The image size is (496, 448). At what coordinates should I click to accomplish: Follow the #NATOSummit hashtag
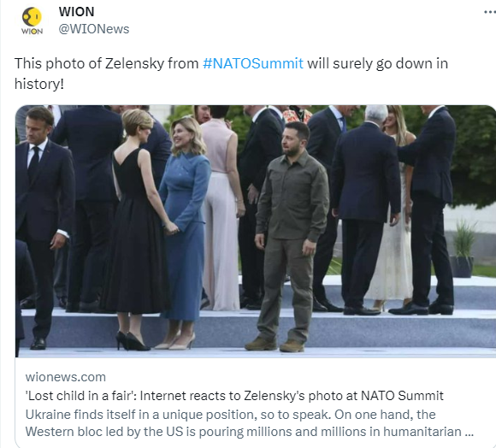pos(253,63)
